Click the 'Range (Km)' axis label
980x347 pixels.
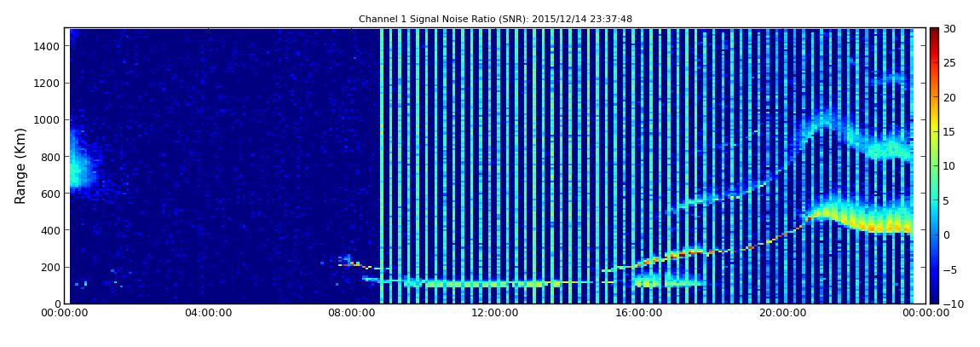20,165
